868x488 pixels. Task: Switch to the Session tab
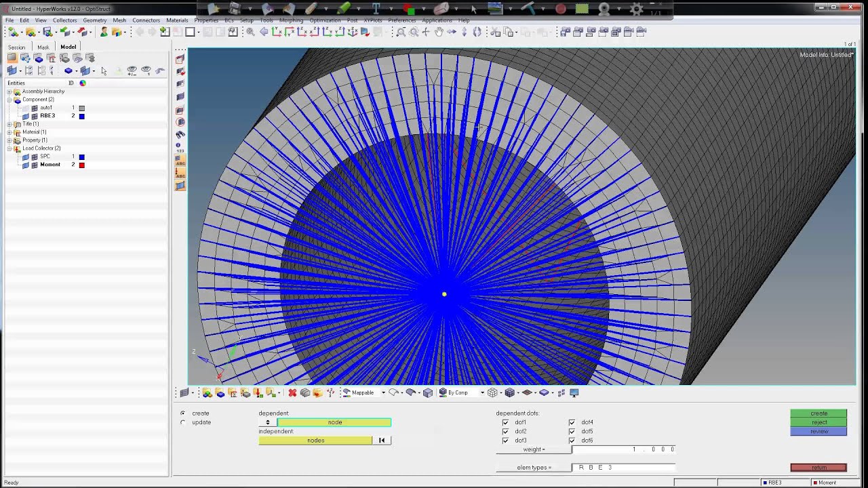(16, 47)
